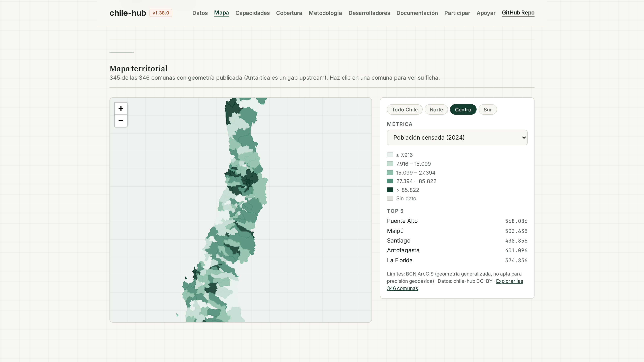Image resolution: width=644 pixels, height=362 pixels.
Task: Switch region filter to Sur
Action: 487,109
